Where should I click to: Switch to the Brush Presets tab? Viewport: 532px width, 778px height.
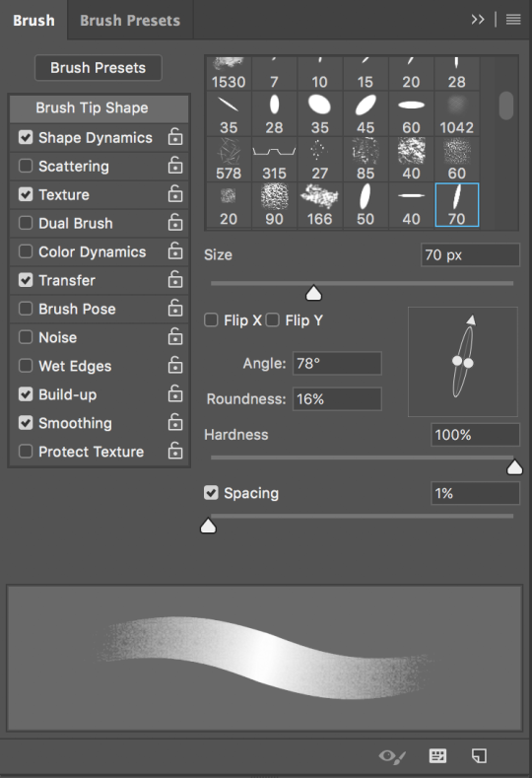tap(130, 21)
